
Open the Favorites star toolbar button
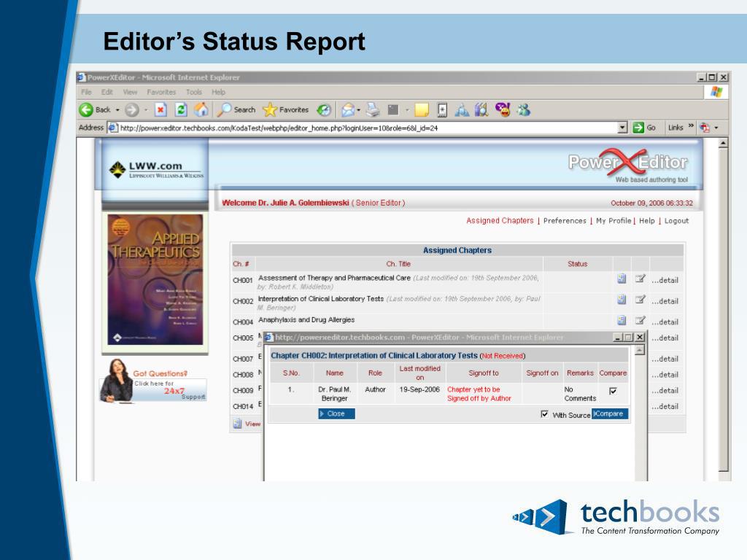click(x=286, y=110)
